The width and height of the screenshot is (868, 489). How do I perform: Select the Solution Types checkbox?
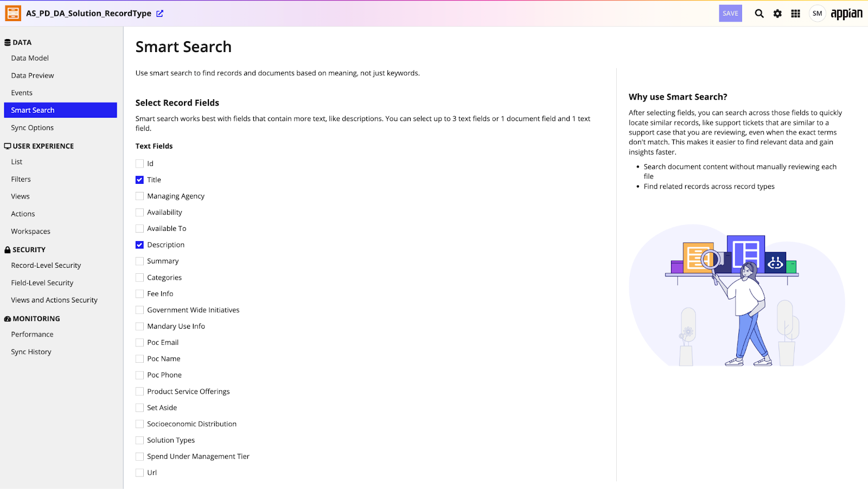[139, 440]
